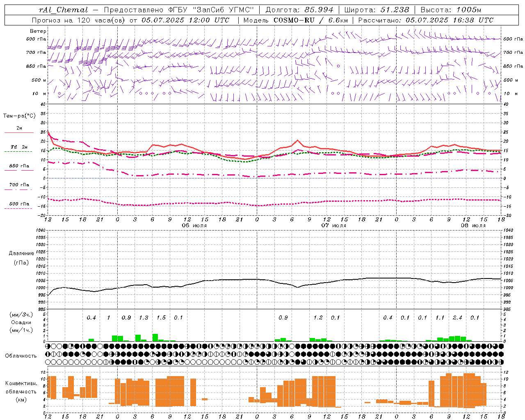The image size is (525, 420).
Task: Click the "850 гПа" temperature legend entry
Action: (19, 166)
